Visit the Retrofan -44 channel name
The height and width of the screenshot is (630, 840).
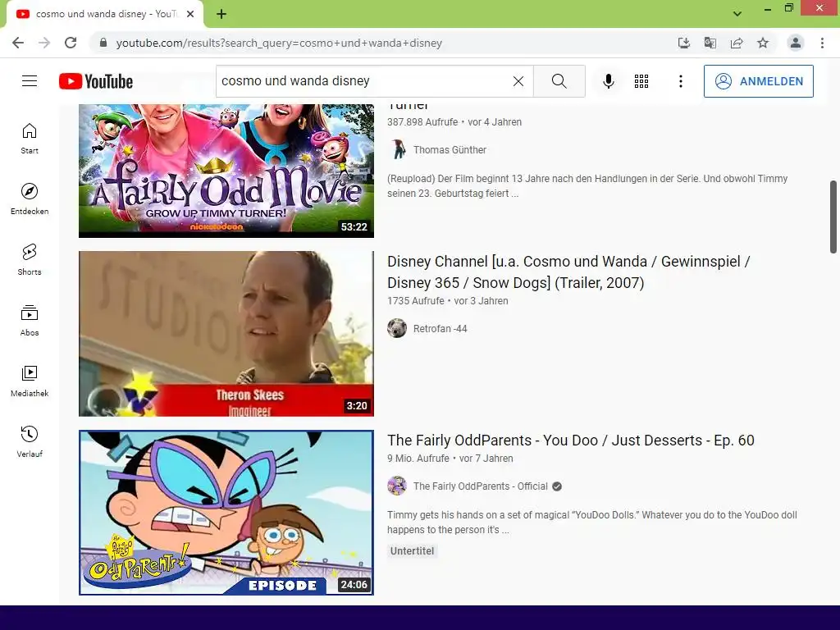click(x=440, y=329)
